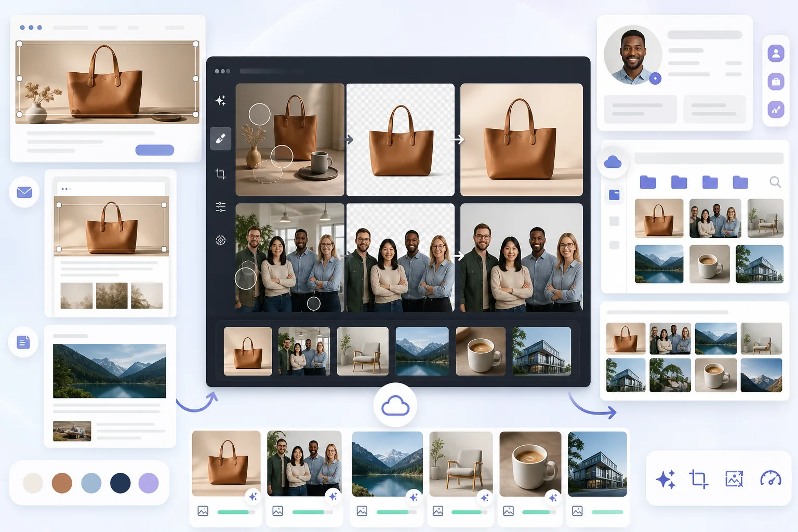
Task: Open the lake thumbnail in the cloud storage panel
Action: [659, 264]
